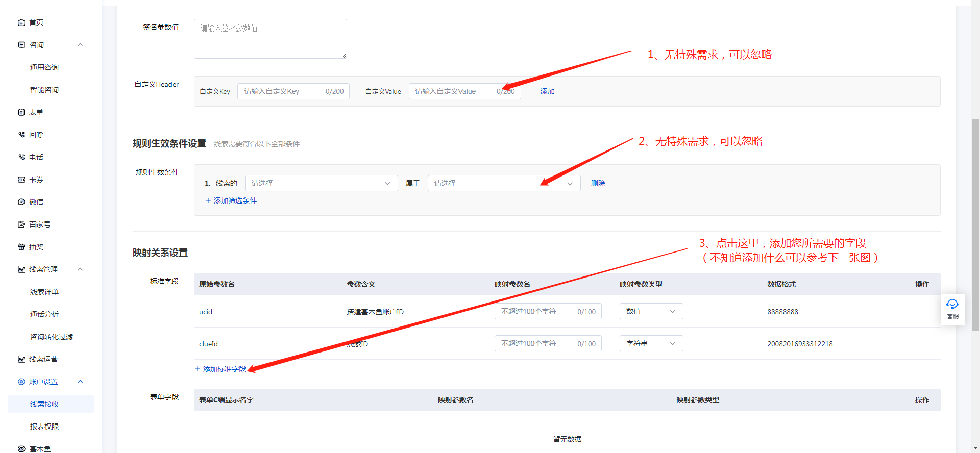Click the 微信 WeChat icon
The height and width of the screenshot is (453, 980).
click(x=21, y=202)
